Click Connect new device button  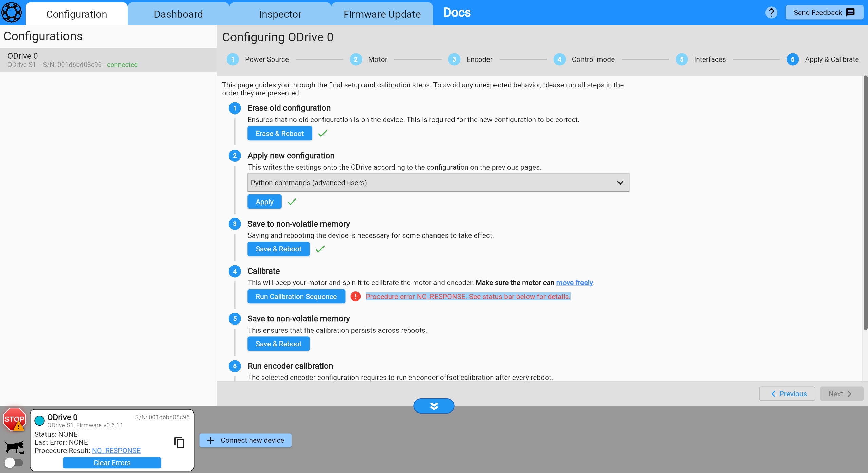point(245,440)
